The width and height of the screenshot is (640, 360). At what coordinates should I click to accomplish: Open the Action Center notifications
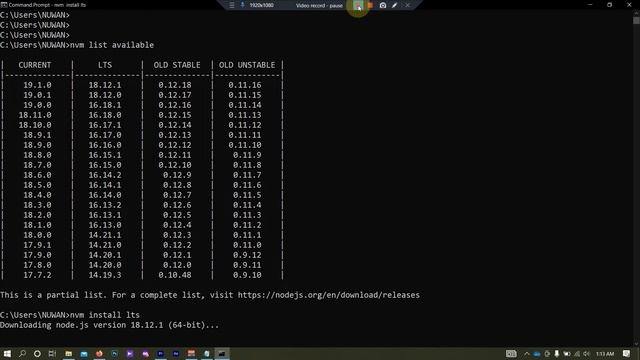(x=627, y=354)
